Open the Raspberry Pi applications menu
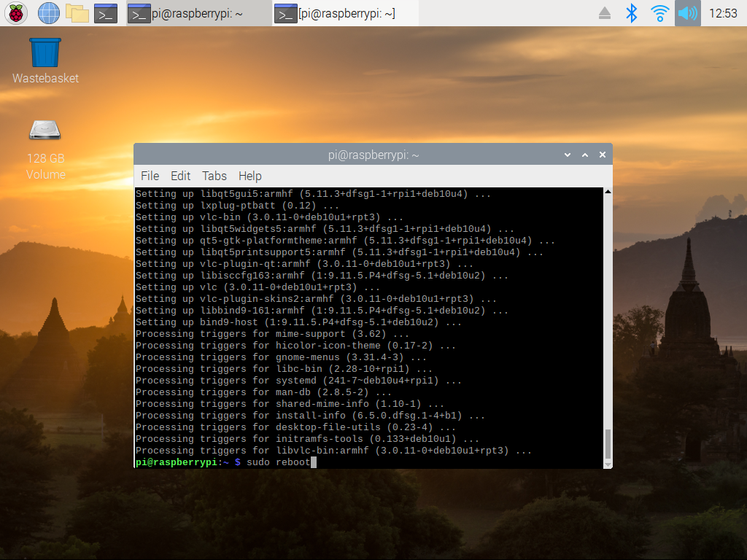 pyautogui.click(x=16, y=13)
